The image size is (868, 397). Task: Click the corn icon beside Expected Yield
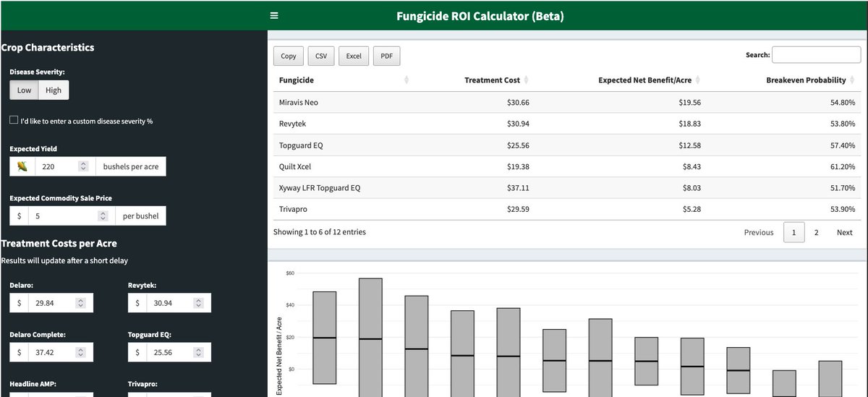click(x=22, y=166)
